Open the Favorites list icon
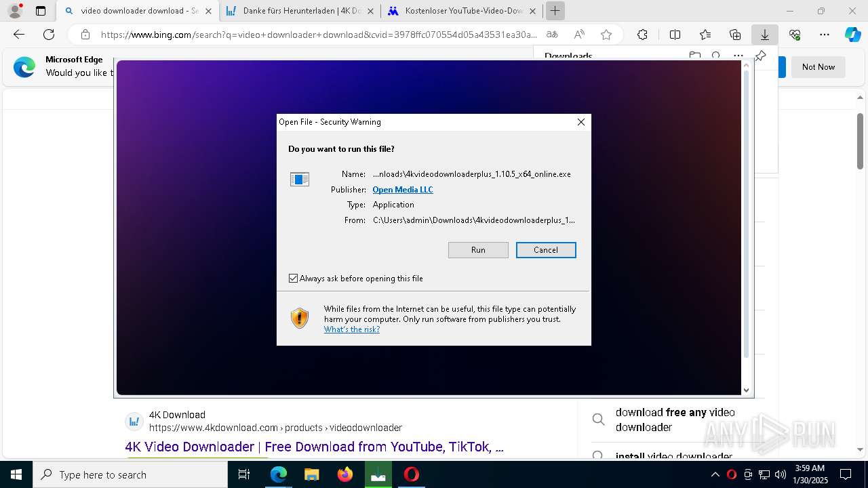Viewport: 868px width, 488px height. [x=705, y=35]
